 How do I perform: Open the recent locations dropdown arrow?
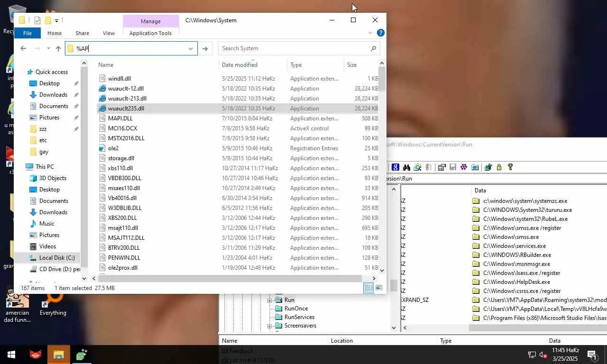pyautogui.click(x=48, y=48)
